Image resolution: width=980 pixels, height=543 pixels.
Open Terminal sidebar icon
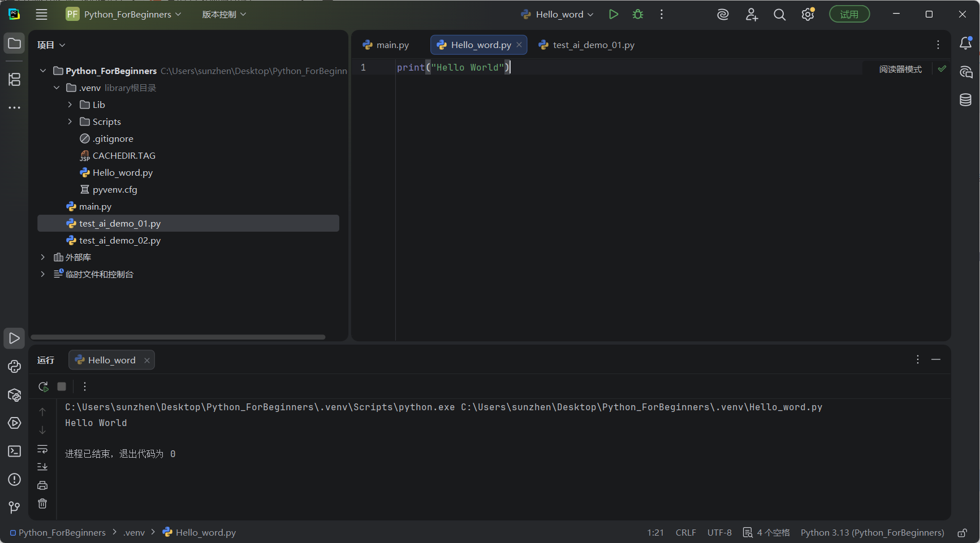coord(15,451)
